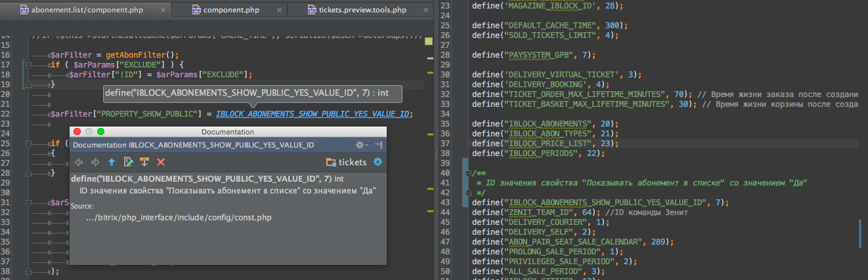Collapse the if block fold marker on line 17
This screenshot has height=280, width=868.
click(28, 65)
